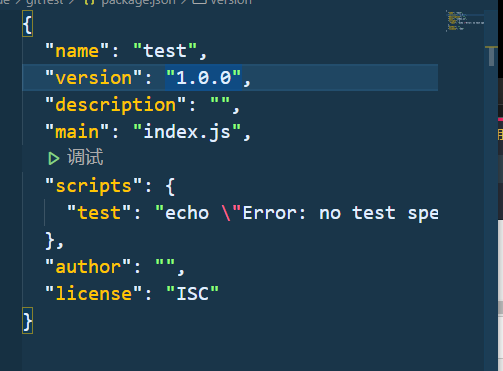Click the "description" property key
The height and width of the screenshot is (371, 503).
click(x=115, y=105)
